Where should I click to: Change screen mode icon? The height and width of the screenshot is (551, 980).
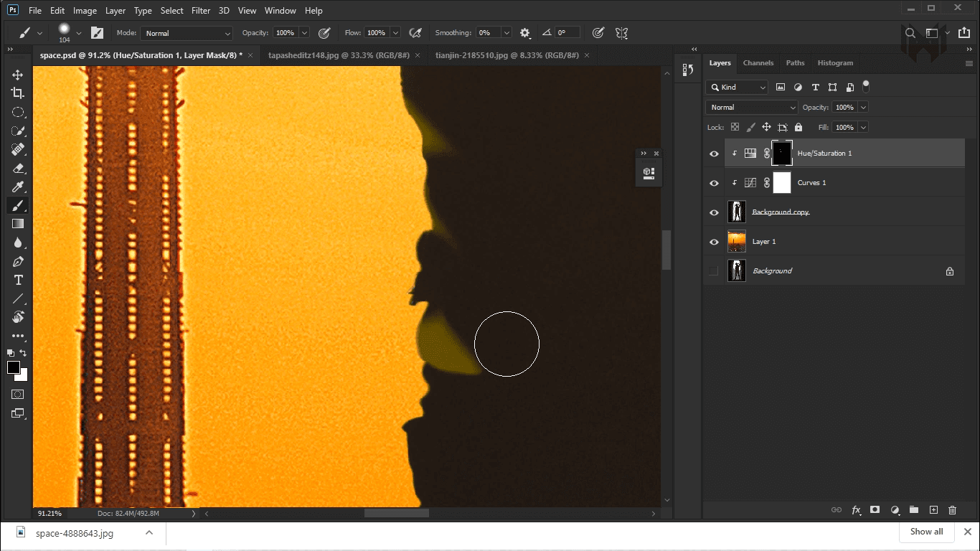[18, 413]
